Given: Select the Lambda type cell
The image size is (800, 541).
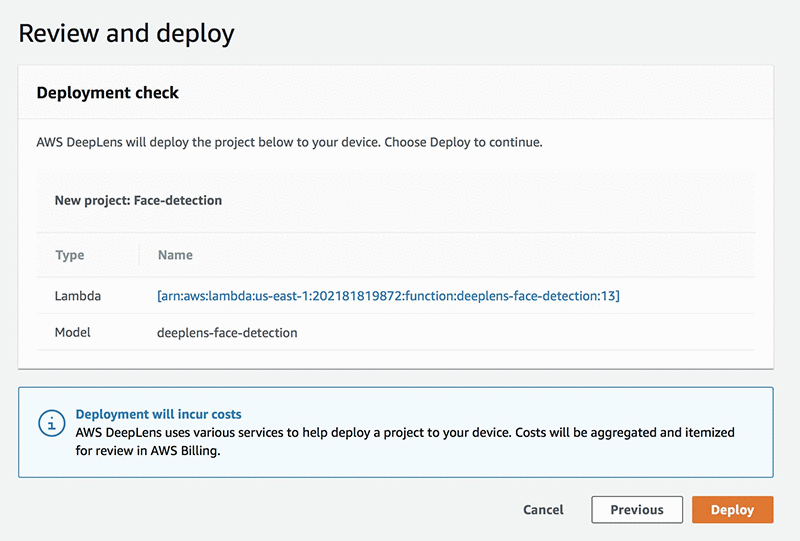Looking at the screenshot, I should (78, 295).
